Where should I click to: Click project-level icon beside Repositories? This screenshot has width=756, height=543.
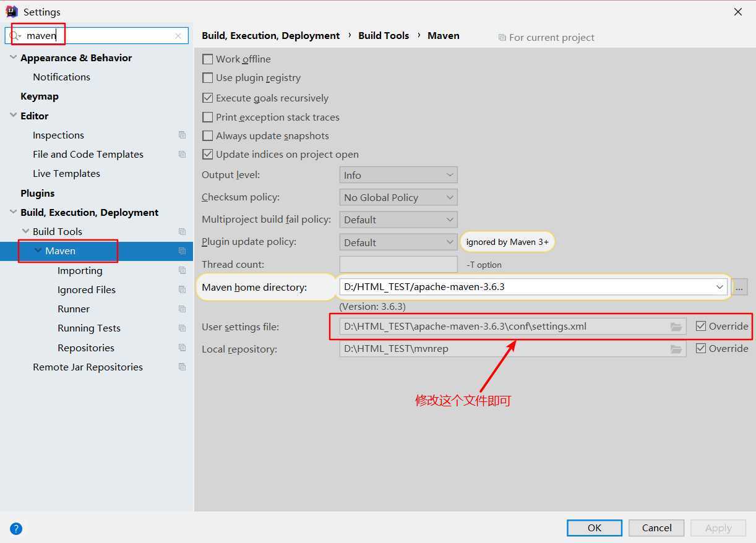pyautogui.click(x=182, y=348)
